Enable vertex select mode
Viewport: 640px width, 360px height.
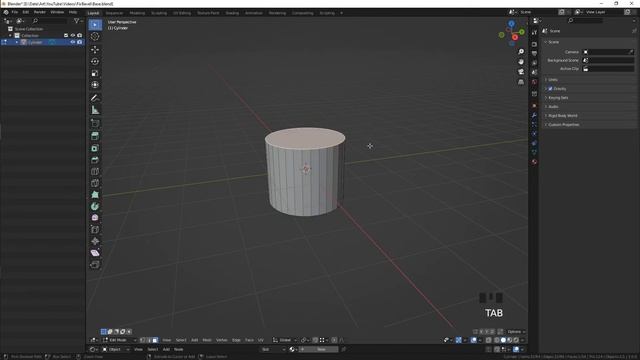pyautogui.click(x=142, y=340)
